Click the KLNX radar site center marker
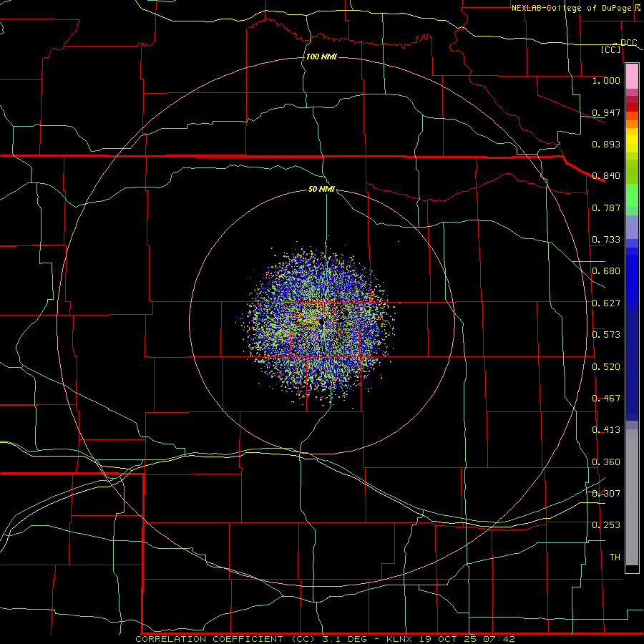The width and height of the screenshot is (644, 644). pos(321,321)
